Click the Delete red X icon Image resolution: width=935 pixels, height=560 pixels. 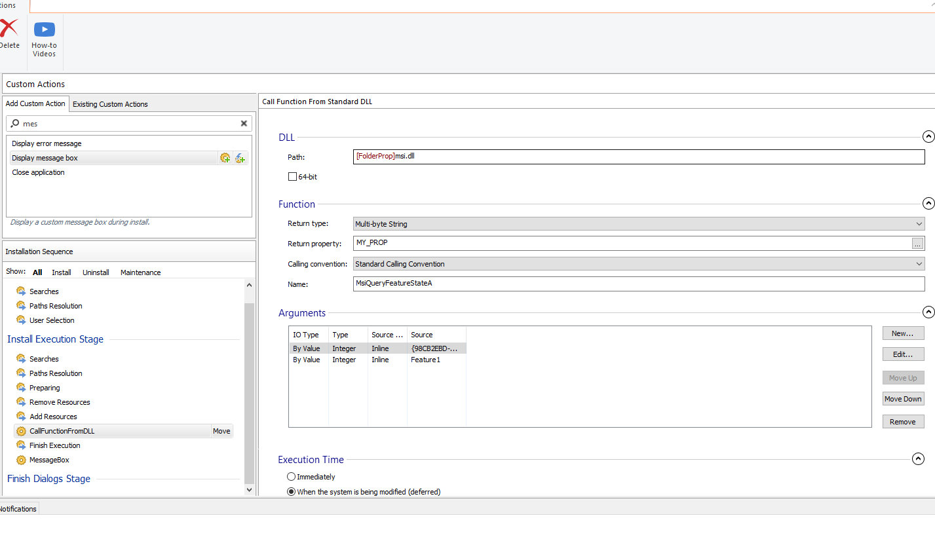tap(8, 28)
